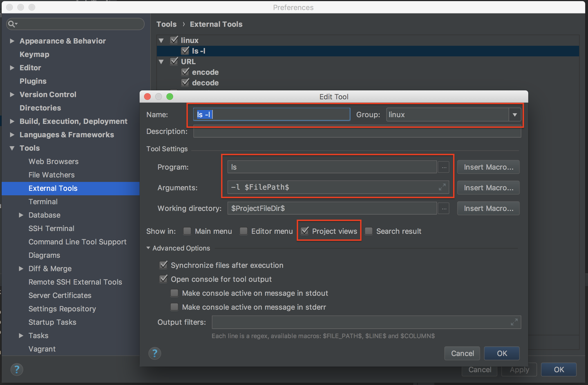Expand the Version Control section
The height and width of the screenshot is (385, 588).
(x=12, y=95)
